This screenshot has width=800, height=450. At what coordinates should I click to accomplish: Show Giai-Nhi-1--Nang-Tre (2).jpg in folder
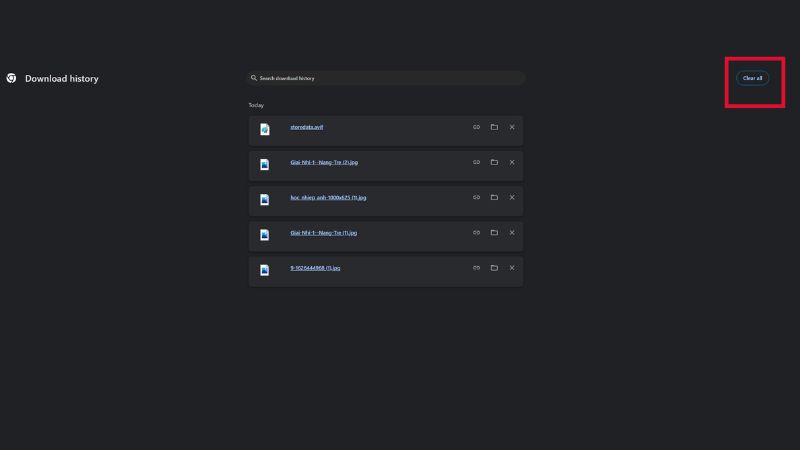[x=494, y=162]
